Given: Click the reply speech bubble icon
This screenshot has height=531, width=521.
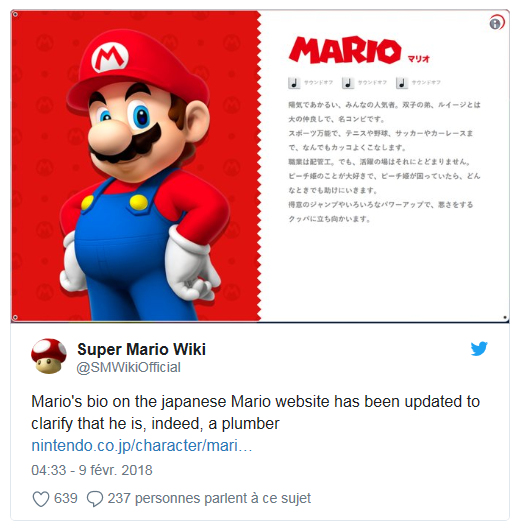Looking at the screenshot, I should [95, 499].
